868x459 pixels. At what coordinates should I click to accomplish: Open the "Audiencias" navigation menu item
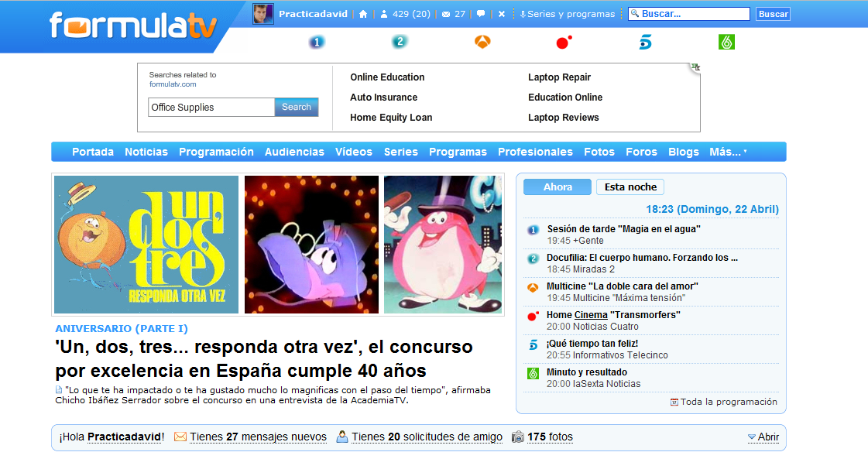(294, 152)
